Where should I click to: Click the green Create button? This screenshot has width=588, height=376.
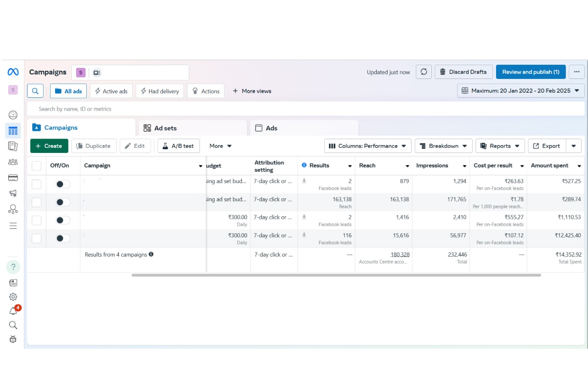(49, 146)
